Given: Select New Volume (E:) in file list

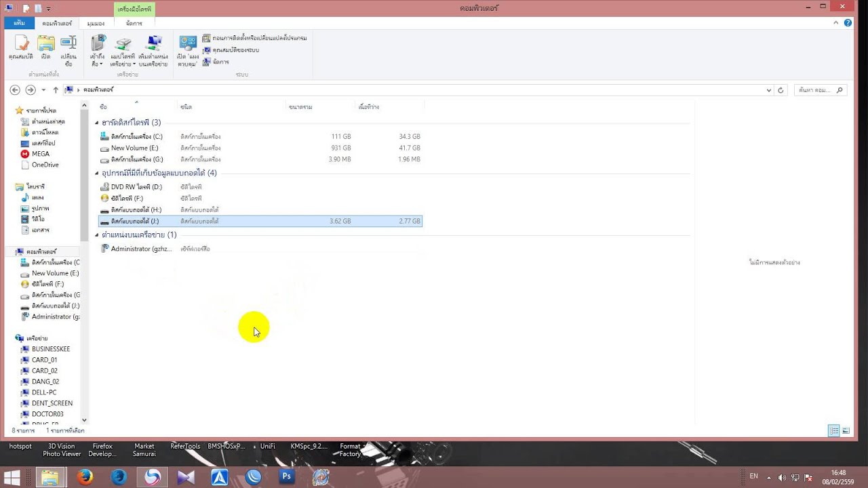Looking at the screenshot, I should coord(260,148).
